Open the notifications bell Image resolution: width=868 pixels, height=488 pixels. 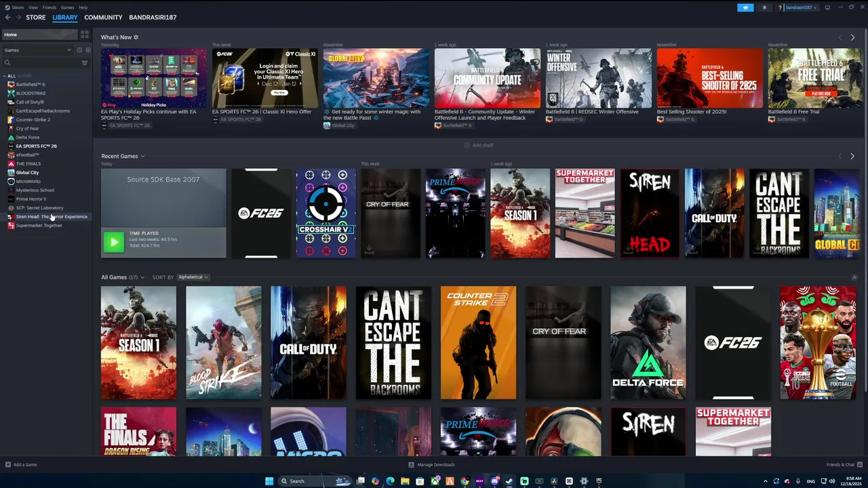click(x=764, y=7)
